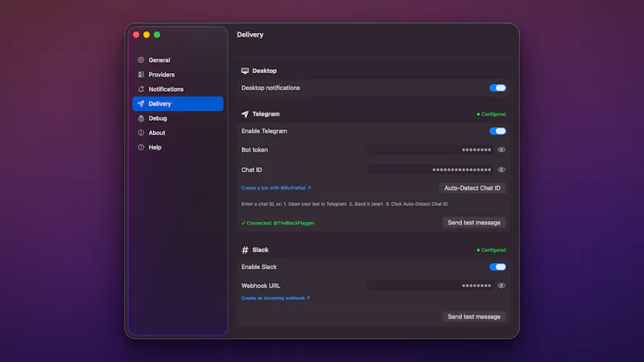Click the Chat ID input field
The width and height of the screenshot is (644, 362).
(x=430, y=170)
